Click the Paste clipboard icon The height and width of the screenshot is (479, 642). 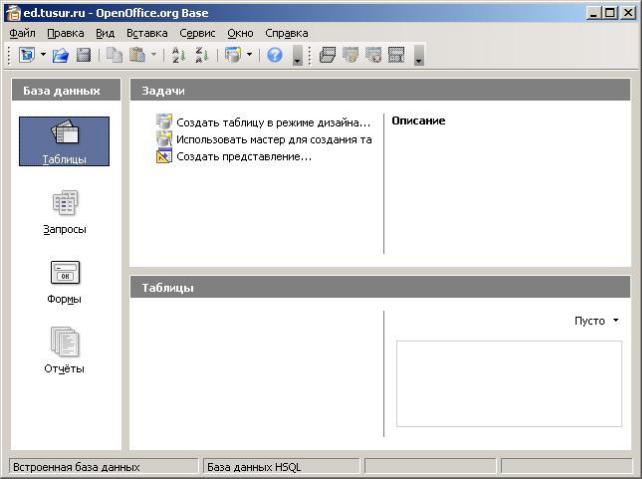138,55
